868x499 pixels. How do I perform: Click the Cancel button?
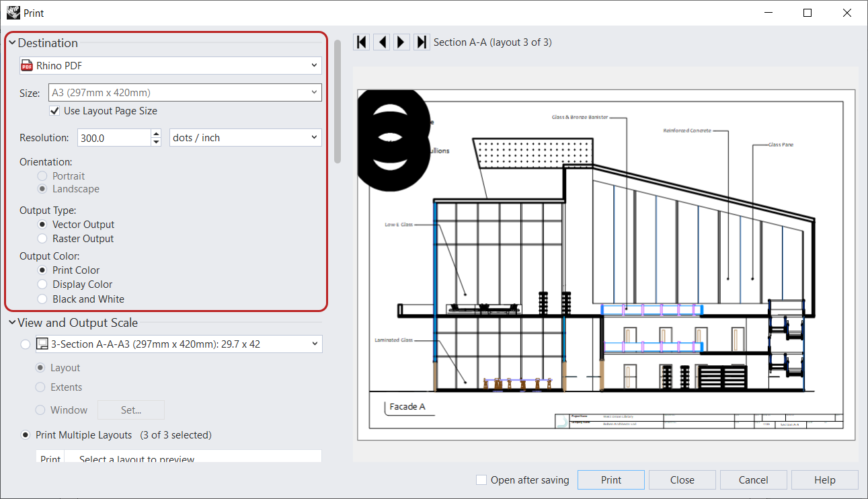753,480
